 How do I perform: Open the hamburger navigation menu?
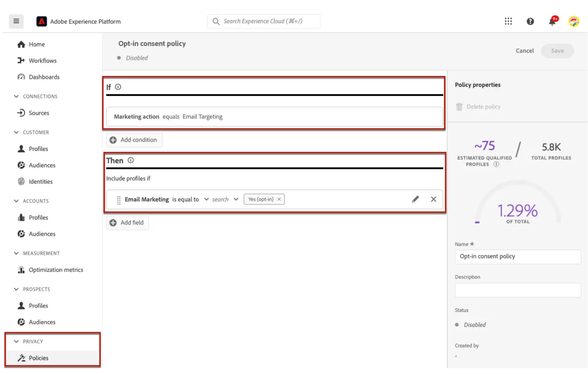[x=16, y=21]
